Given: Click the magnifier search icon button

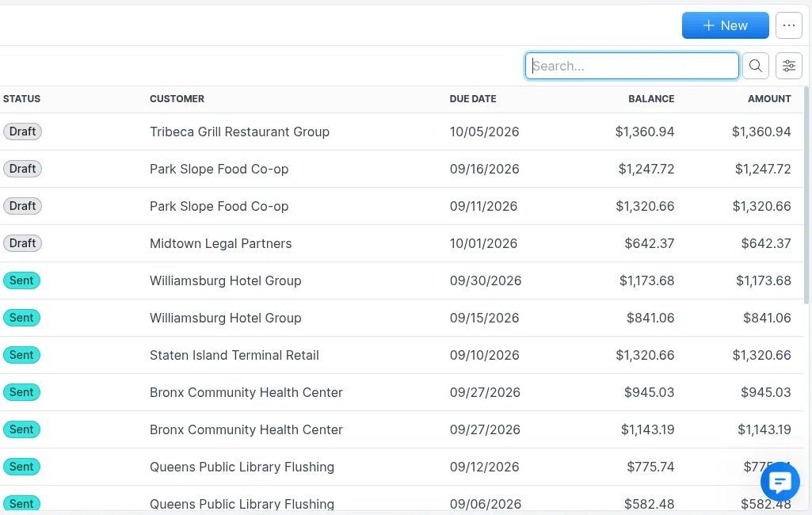Looking at the screenshot, I should 756,66.
